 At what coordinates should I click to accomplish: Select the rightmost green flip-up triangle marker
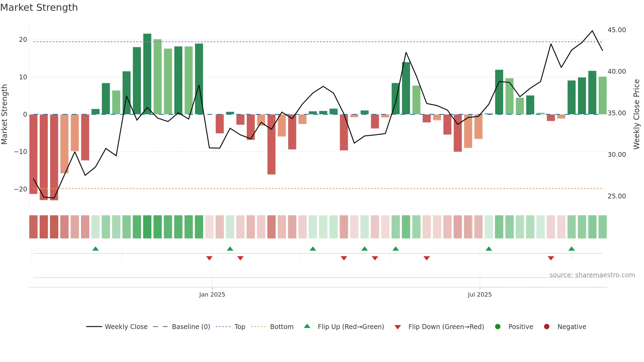[x=572, y=249]
